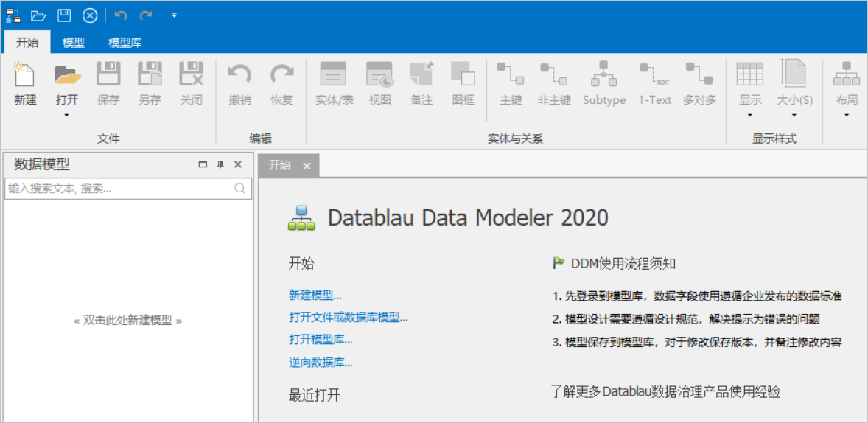Close the 开始 document tab
Viewport: 868px width, 423px height.
307,166
